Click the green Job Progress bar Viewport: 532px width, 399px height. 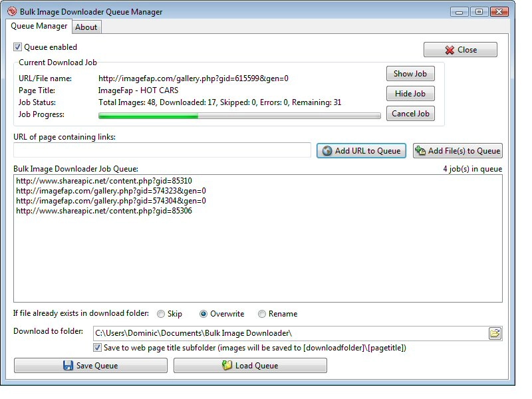coord(239,116)
